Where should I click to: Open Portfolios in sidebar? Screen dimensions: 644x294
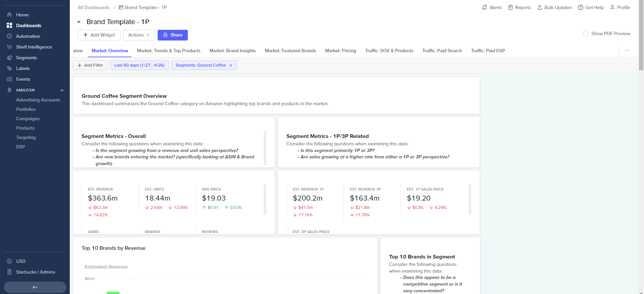click(26, 109)
